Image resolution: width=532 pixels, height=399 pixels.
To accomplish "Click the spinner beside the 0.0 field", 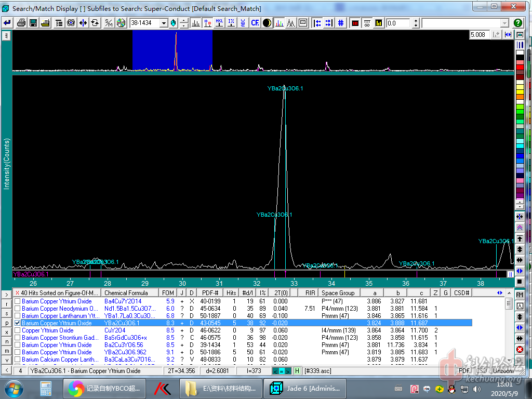I will [416, 23].
